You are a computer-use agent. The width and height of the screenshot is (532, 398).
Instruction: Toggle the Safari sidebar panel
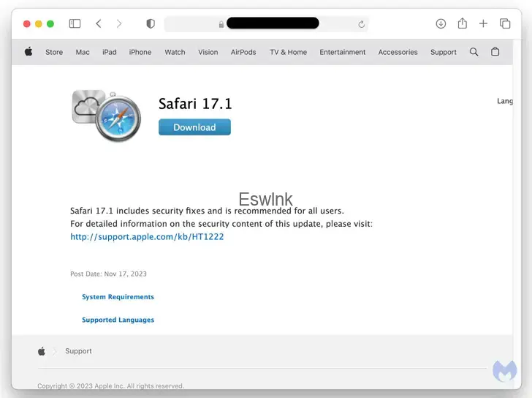click(x=75, y=23)
